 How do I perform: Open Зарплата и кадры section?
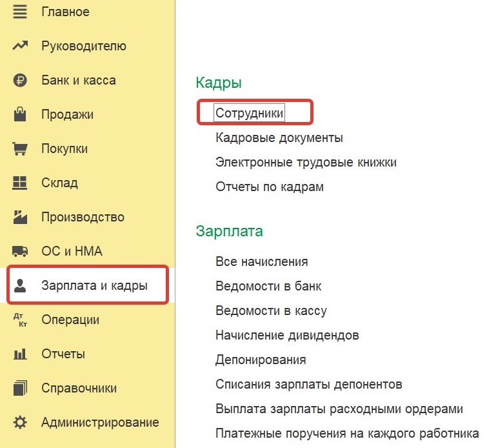pyautogui.click(x=94, y=285)
